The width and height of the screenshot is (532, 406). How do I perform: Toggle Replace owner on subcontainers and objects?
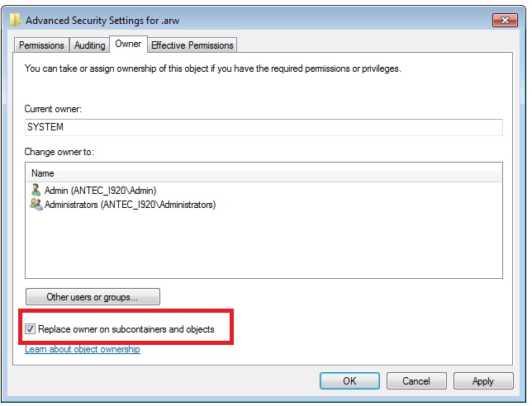[x=31, y=329]
